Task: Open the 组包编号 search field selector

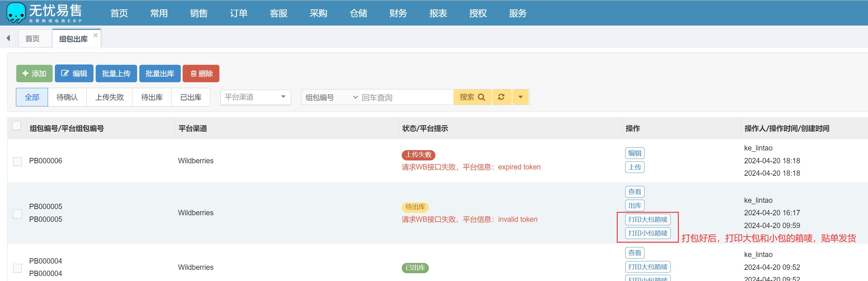Action: coord(331,98)
